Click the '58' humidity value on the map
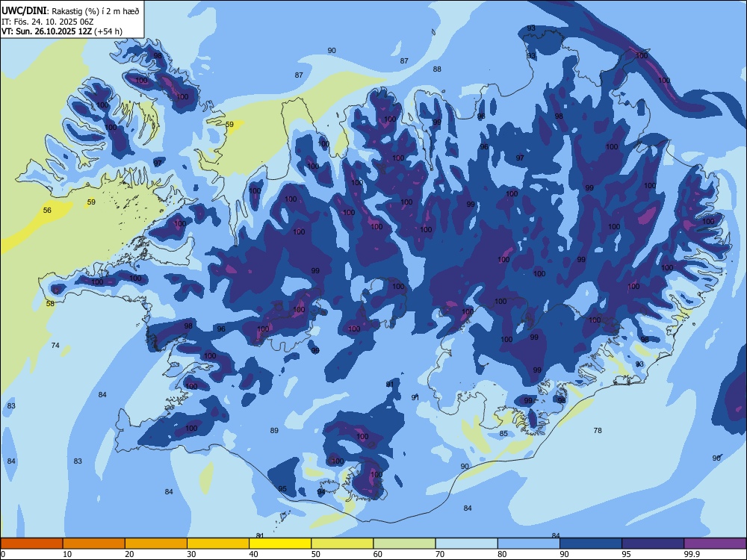The height and width of the screenshot is (560, 747). point(50,303)
